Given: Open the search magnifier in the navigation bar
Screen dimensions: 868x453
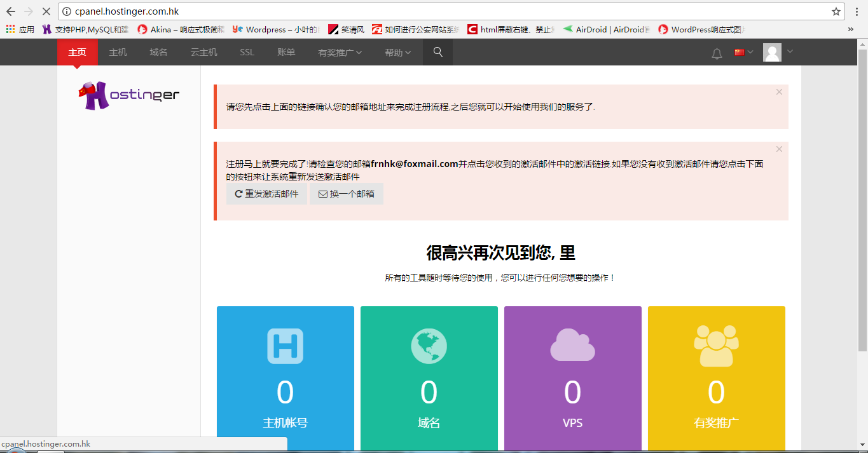Looking at the screenshot, I should click(437, 52).
